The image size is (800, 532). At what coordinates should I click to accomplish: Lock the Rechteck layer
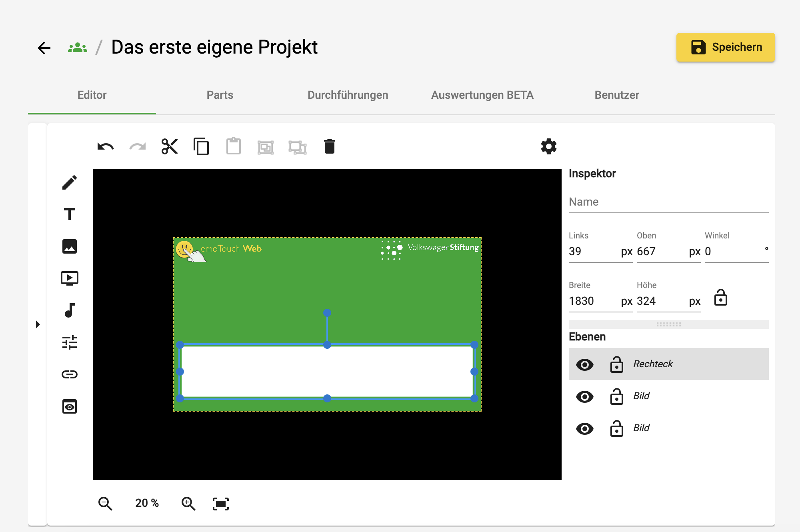click(x=617, y=364)
